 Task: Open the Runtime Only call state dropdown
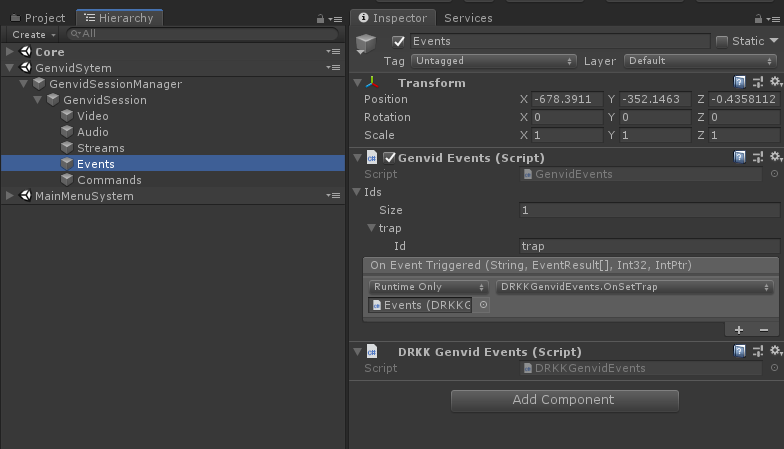tap(428, 287)
